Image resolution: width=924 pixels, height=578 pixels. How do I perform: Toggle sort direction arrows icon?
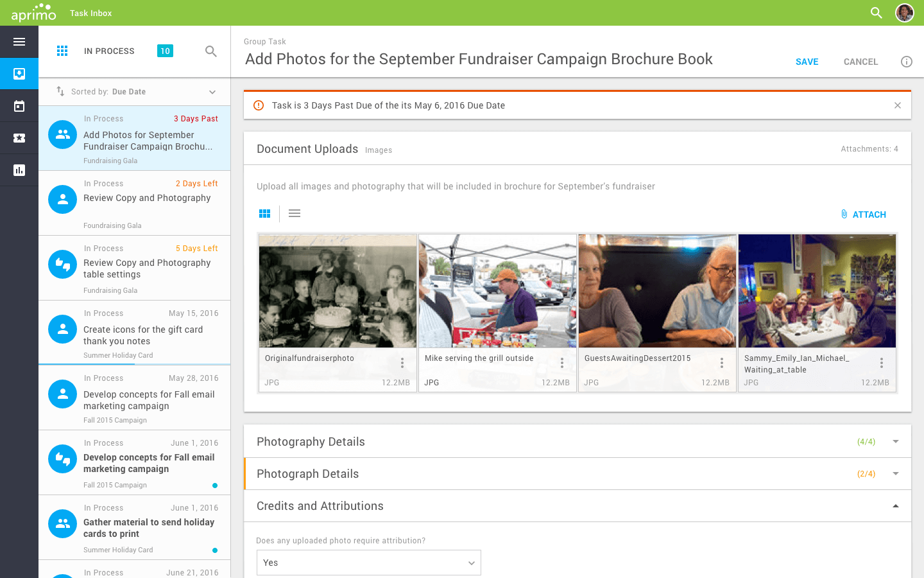pyautogui.click(x=60, y=91)
